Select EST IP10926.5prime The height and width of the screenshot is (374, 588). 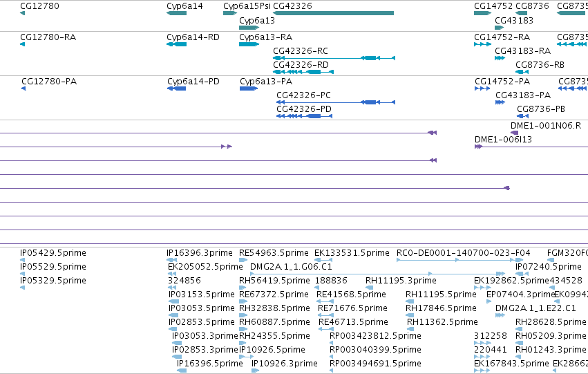click(x=247, y=357)
